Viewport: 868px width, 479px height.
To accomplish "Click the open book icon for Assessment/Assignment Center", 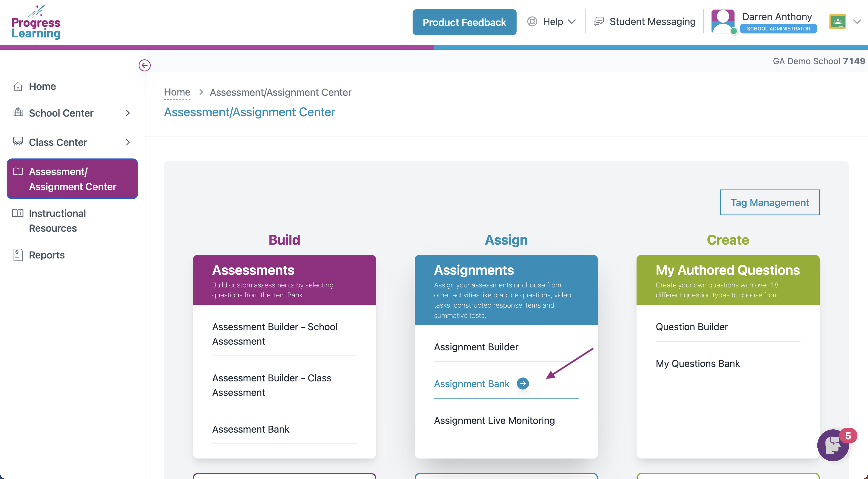I will [18, 172].
